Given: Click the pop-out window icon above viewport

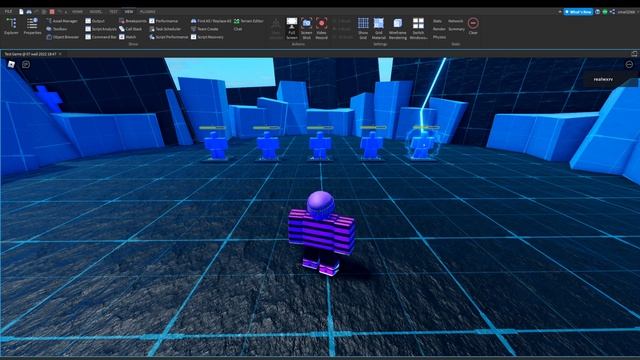Looking at the screenshot, I should [634, 53].
